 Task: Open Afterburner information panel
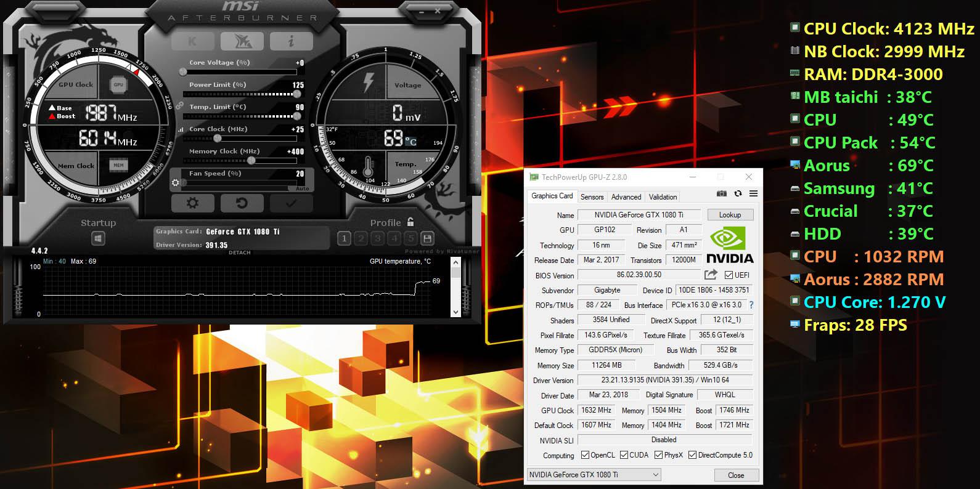[291, 41]
